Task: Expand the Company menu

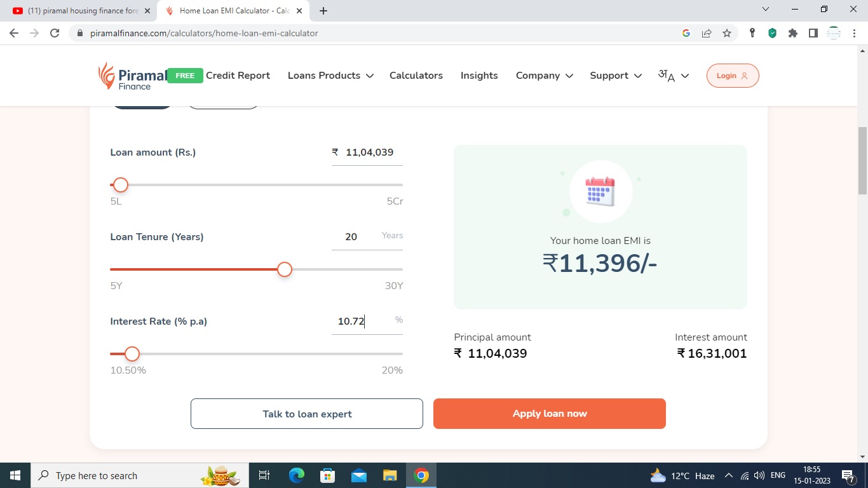Action: [544, 76]
